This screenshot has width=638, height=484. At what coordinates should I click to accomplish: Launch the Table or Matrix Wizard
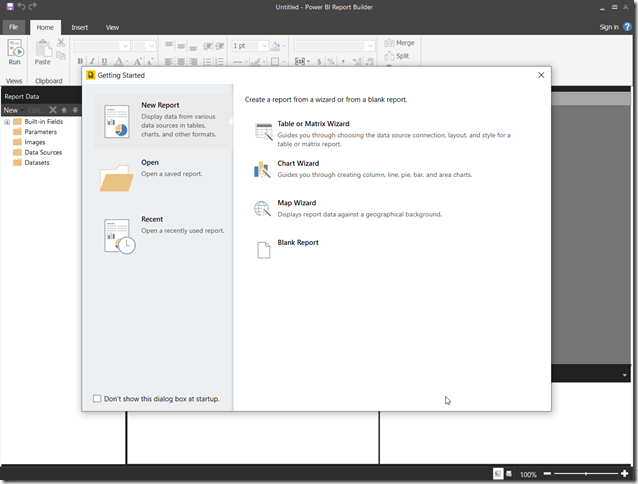click(x=382, y=133)
